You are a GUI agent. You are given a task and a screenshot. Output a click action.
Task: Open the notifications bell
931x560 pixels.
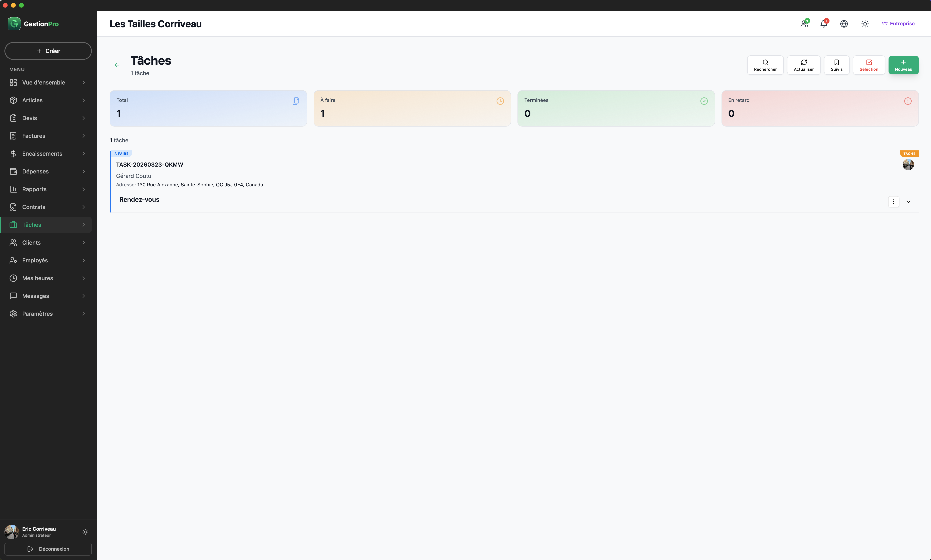(x=824, y=24)
